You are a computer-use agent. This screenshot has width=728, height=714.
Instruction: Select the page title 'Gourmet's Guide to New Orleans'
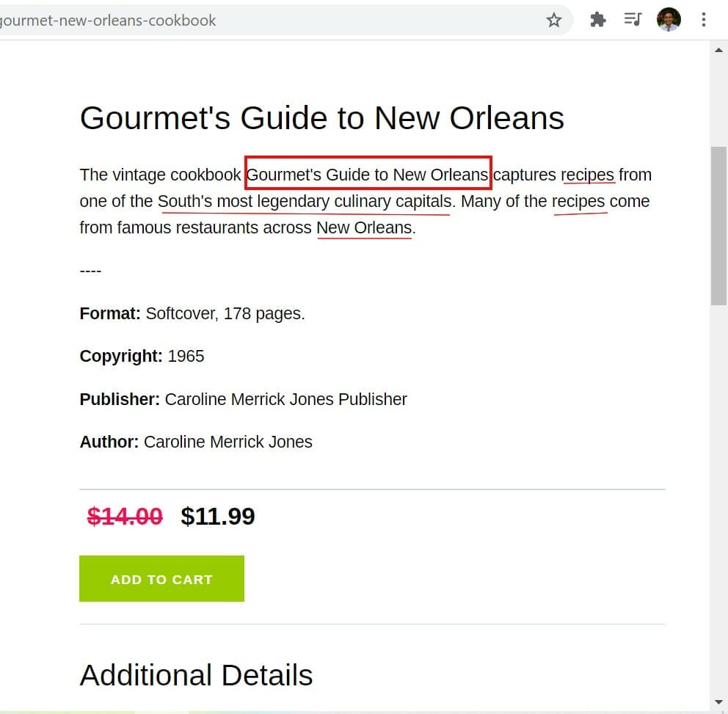coord(322,117)
